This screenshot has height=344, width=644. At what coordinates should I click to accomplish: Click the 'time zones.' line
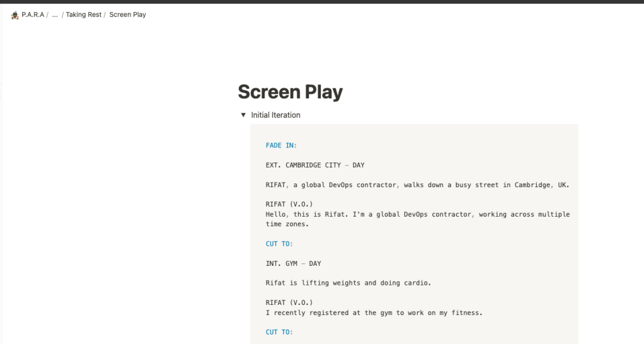click(287, 224)
